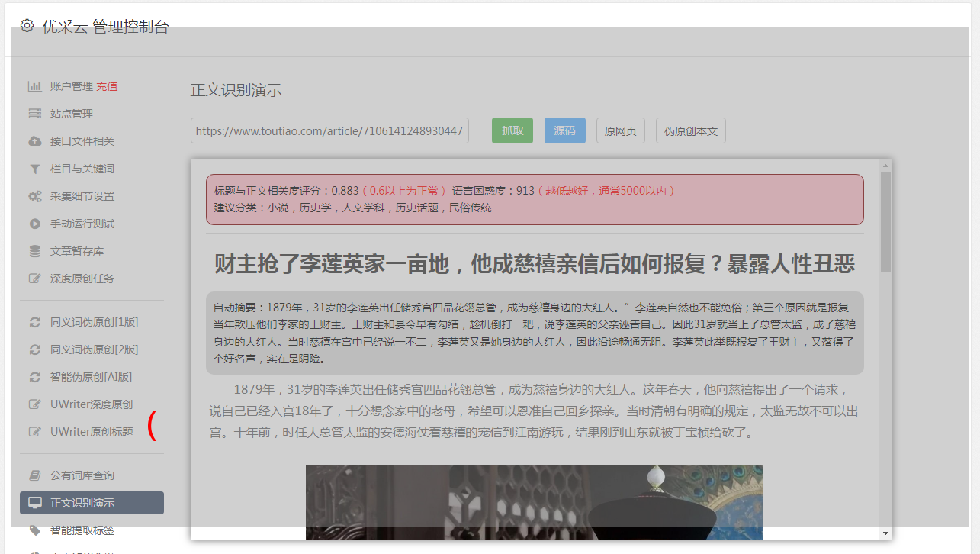Open UWriter原创标题 page
Image resolution: width=980 pixels, height=554 pixels.
coord(92,432)
